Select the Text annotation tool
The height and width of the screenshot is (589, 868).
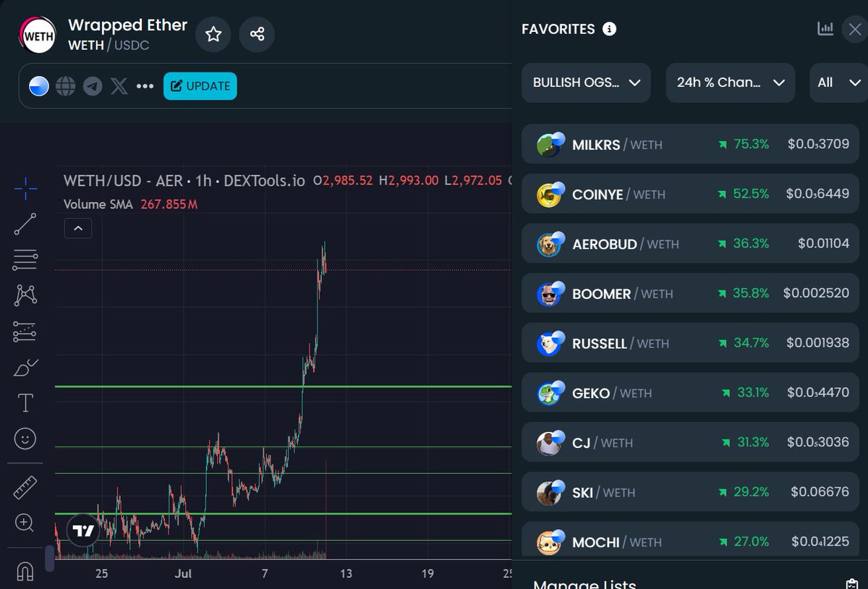click(x=25, y=403)
